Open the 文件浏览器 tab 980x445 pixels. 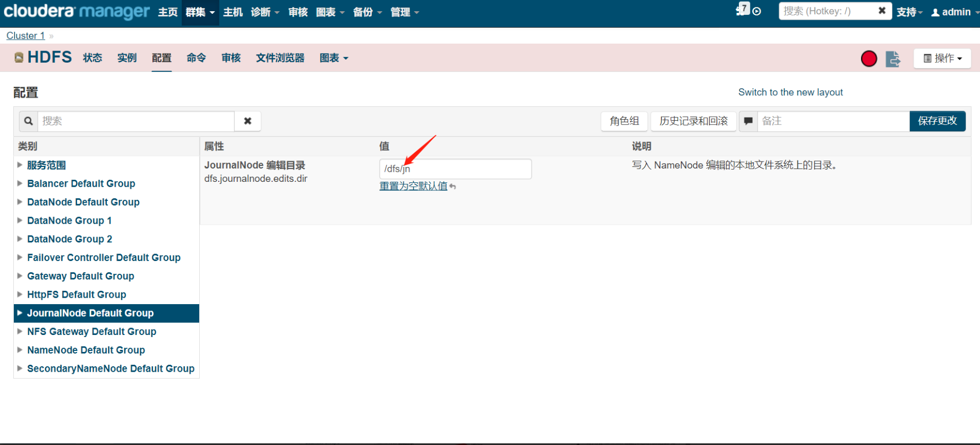click(x=280, y=58)
